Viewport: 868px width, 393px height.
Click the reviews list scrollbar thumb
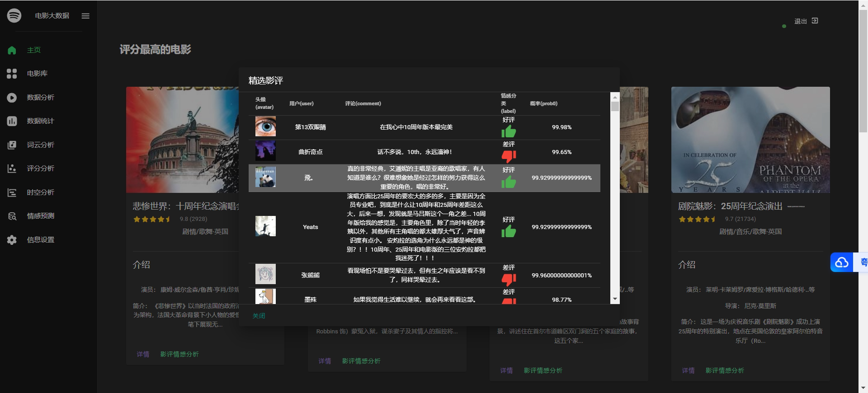[x=615, y=107]
